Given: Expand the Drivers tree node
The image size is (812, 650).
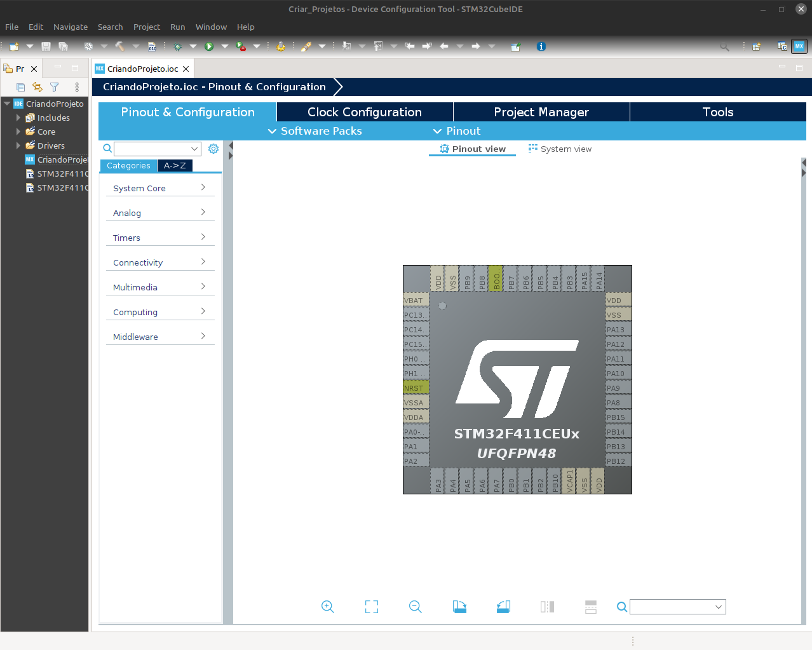Looking at the screenshot, I should pyautogui.click(x=18, y=146).
